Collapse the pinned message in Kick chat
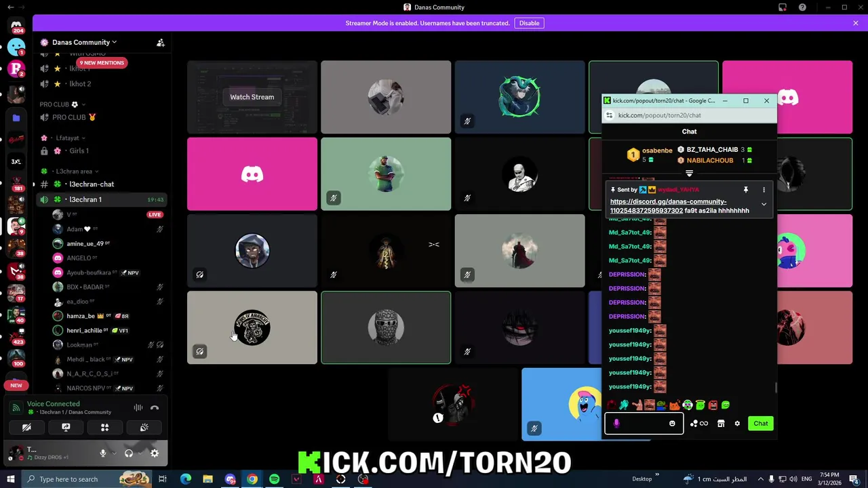The width and height of the screenshot is (868, 488). (x=764, y=204)
